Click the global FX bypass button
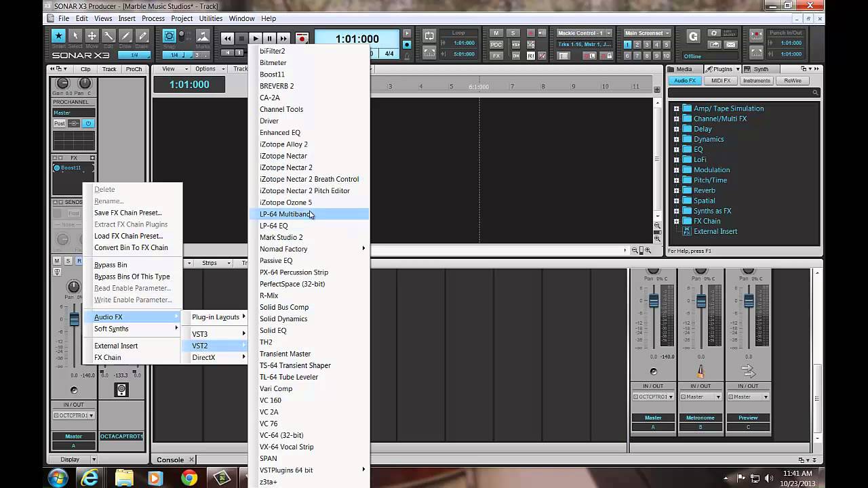The image size is (868, 488). [496, 56]
